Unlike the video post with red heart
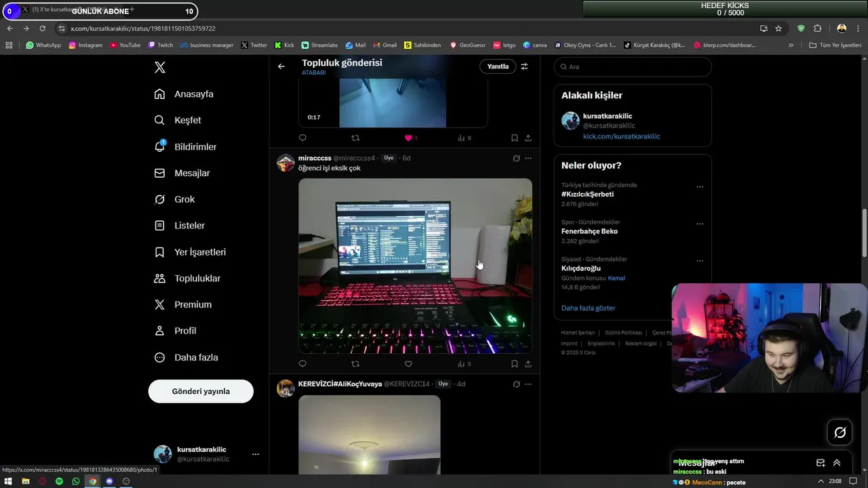 pyautogui.click(x=408, y=138)
